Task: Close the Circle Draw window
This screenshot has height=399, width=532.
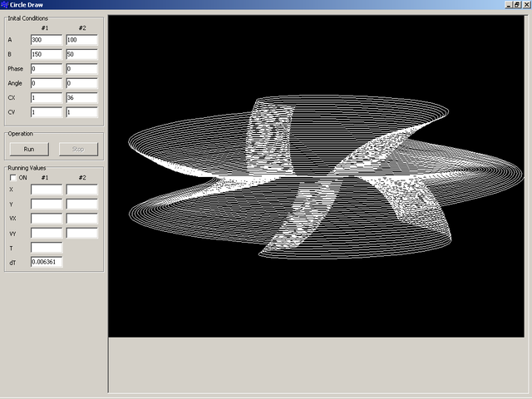Action: (526, 5)
